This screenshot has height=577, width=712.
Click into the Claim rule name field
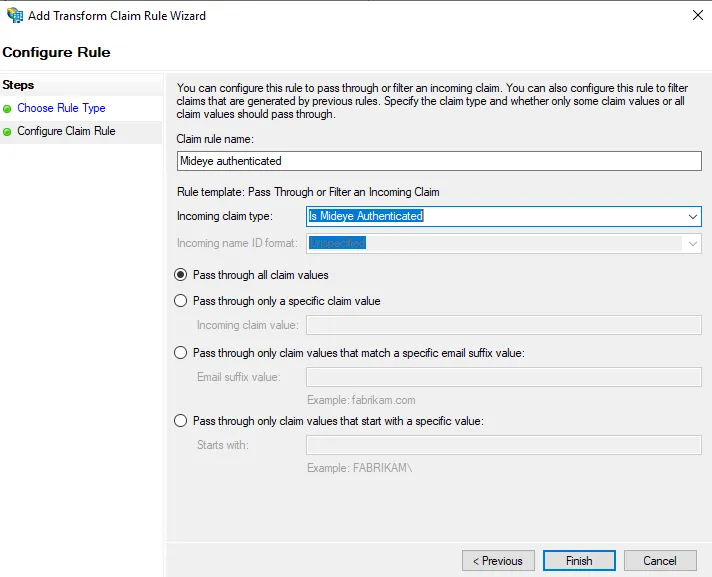click(439, 161)
